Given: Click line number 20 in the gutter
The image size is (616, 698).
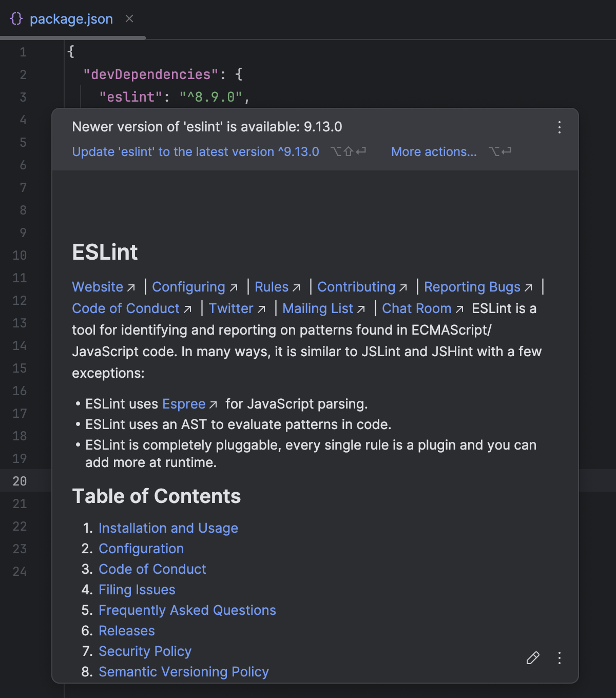Looking at the screenshot, I should (x=20, y=481).
